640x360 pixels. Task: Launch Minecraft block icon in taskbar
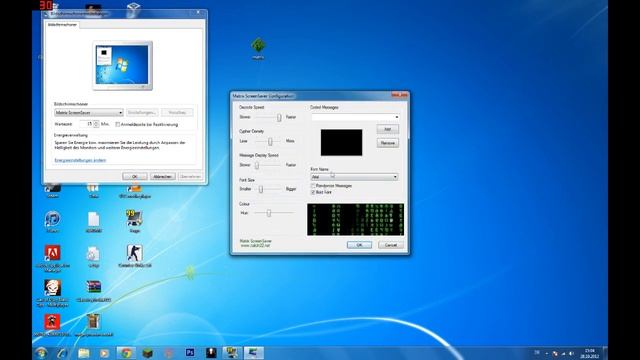pyautogui.click(x=147, y=353)
